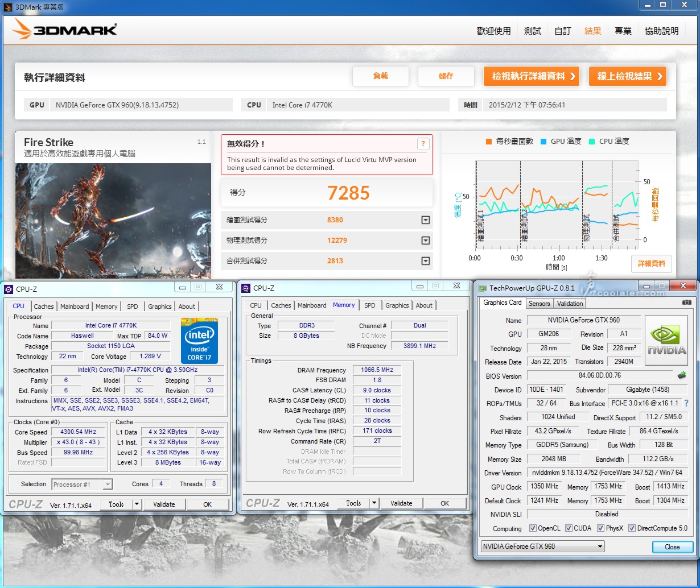Click the Memory CPU-Z window title icon
The width and height of the screenshot is (700, 588).
coord(246,288)
